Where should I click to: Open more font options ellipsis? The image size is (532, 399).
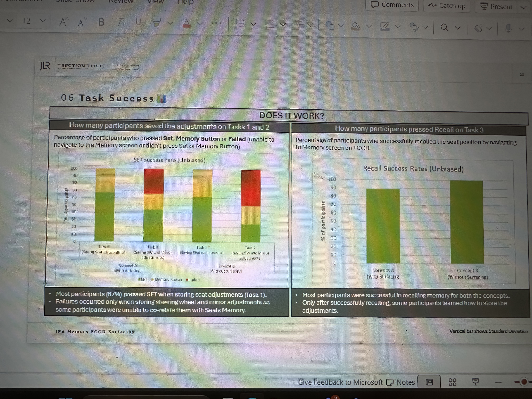(x=216, y=24)
